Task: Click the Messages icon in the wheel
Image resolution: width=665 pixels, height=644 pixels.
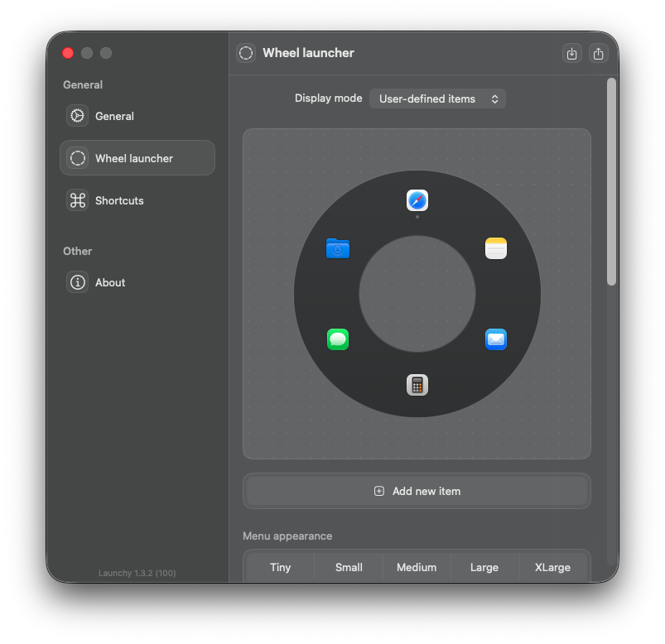Action: click(338, 339)
